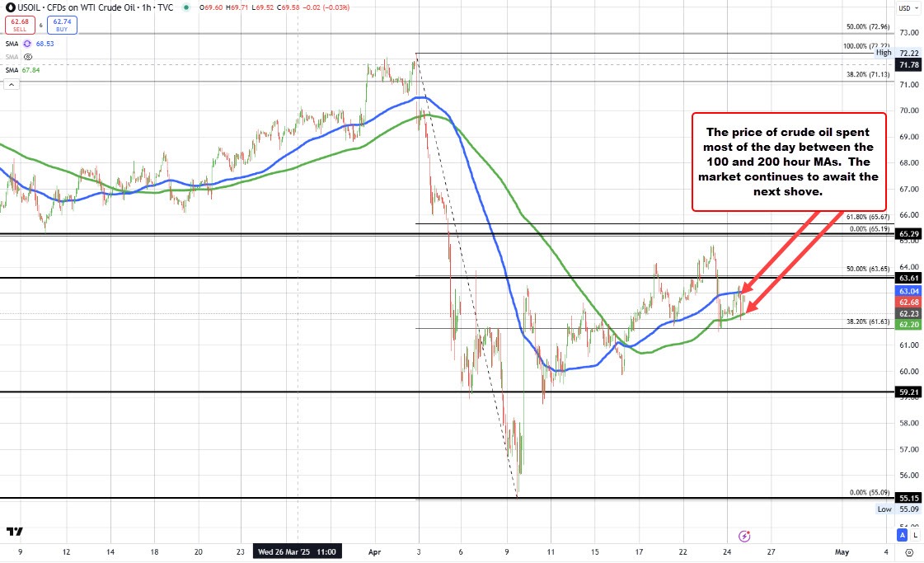Viewport: 924px width, 563px height.
Task: Click the 71.78 price axis label
Action: pyautogui.click(x=908, y=65)
